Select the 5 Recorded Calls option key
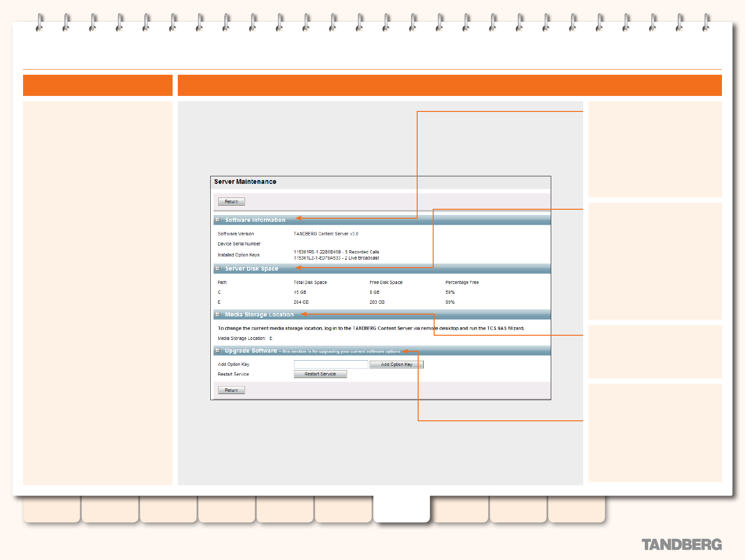745x560 pixels. point(336,252)
